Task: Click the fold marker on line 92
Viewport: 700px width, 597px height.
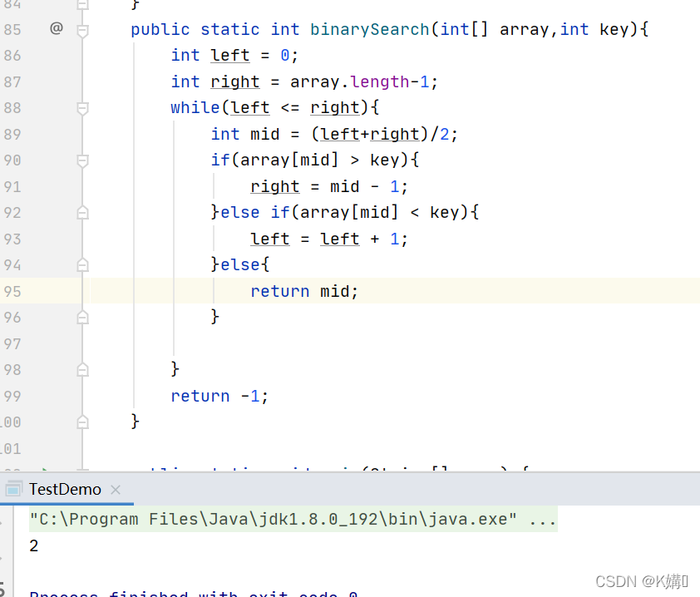Action: (x=82, y=213)
